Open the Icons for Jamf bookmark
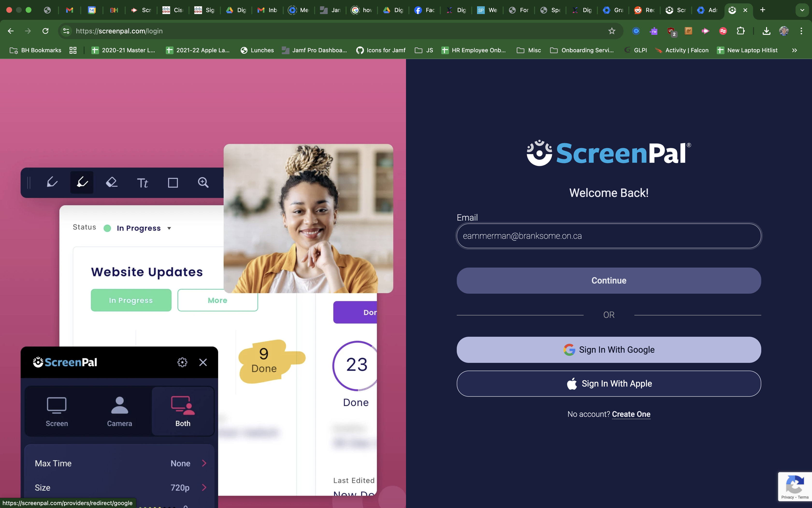This screenshot has height=508, width=812. tap(381, 50)
